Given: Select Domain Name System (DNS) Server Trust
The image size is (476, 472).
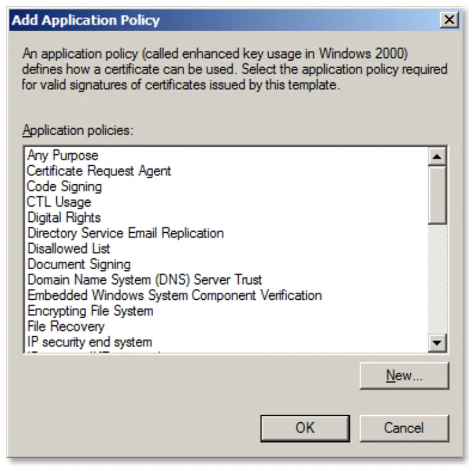Looking at the screenshot, I should pyautogui.click(x=144, y=279).
